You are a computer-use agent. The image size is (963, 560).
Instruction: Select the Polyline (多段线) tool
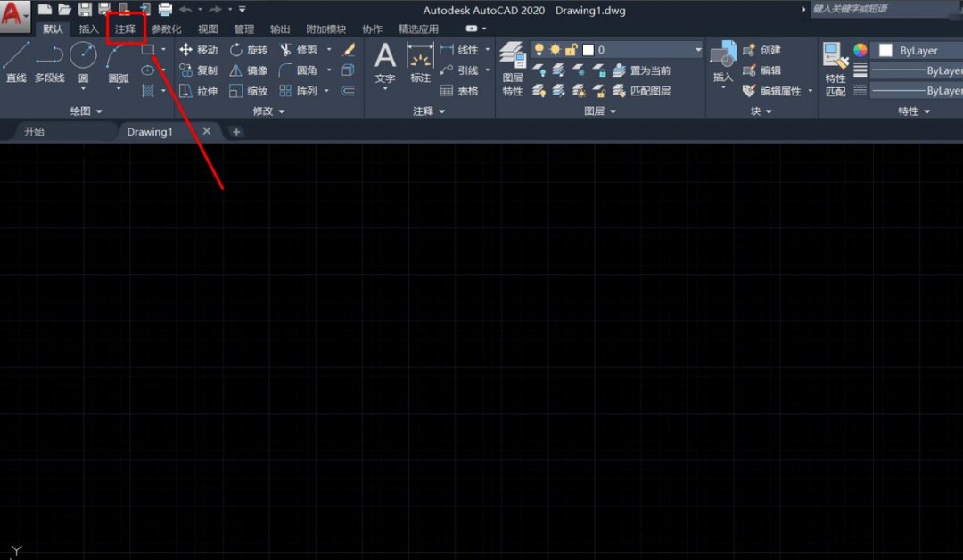click(x=49, y=56)
